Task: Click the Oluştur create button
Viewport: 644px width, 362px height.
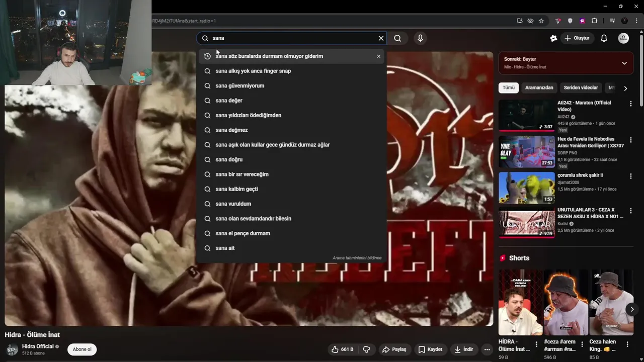Action: point(577,38)
